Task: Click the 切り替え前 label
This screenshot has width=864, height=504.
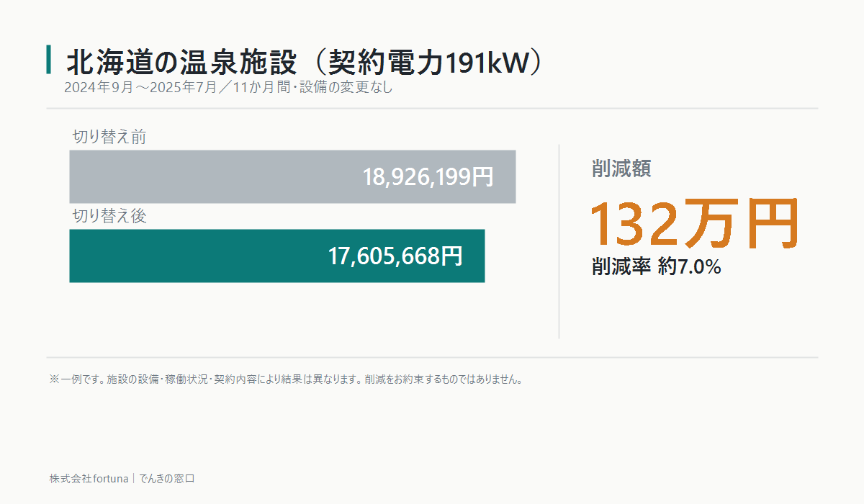Action: pyautogui.click(x=109, y=137)
